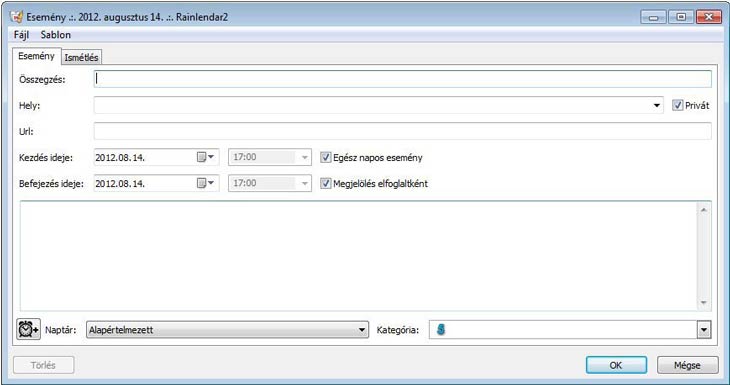Expand the Hely location dropdown
This screenshot has width=730, height=385.
(656, 106)
